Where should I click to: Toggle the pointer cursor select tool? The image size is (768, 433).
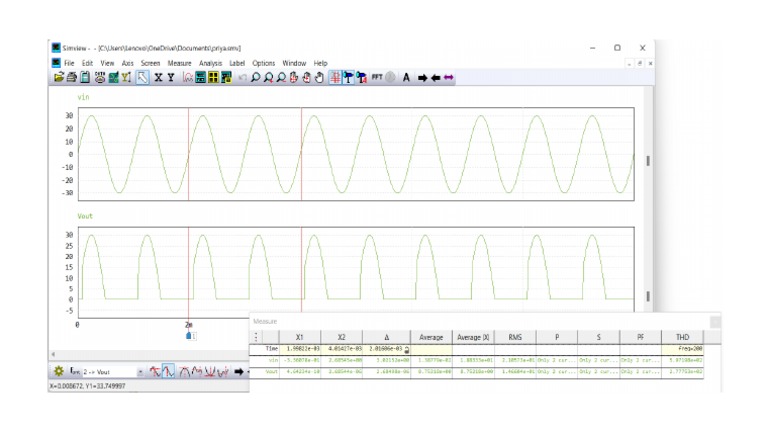click(143, 77)
